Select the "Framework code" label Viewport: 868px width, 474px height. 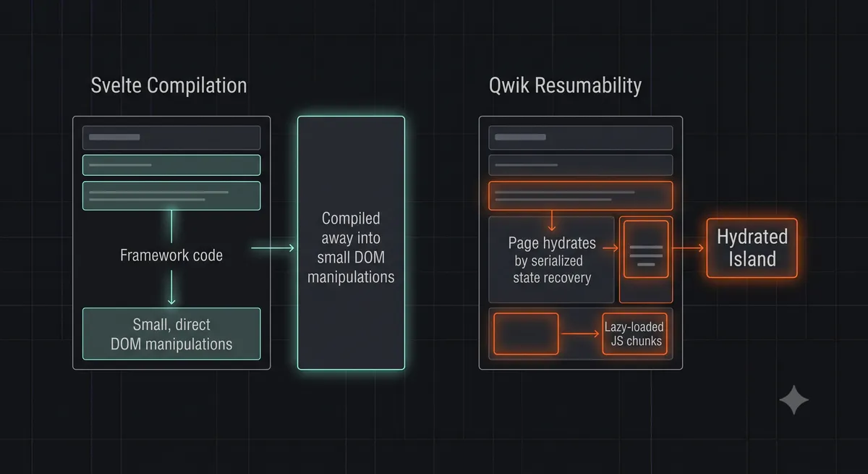click(171, 255)
